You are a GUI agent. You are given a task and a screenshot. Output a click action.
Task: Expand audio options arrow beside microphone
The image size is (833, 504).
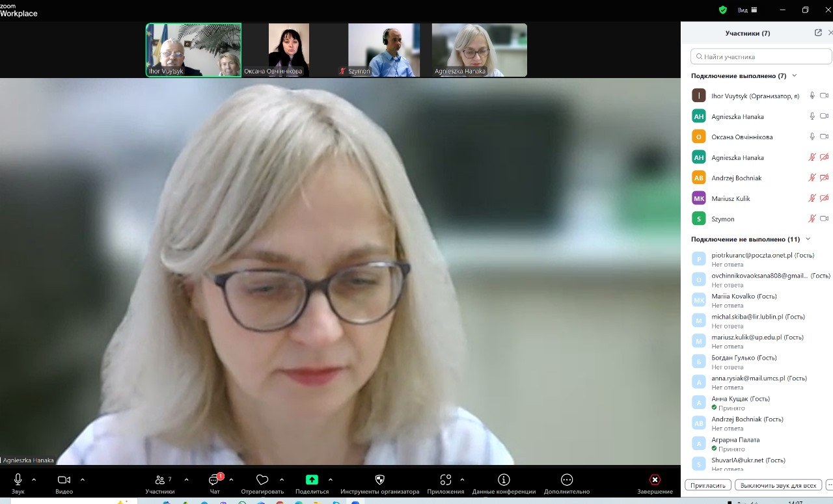pyautogui.click(x=34, y=480)
